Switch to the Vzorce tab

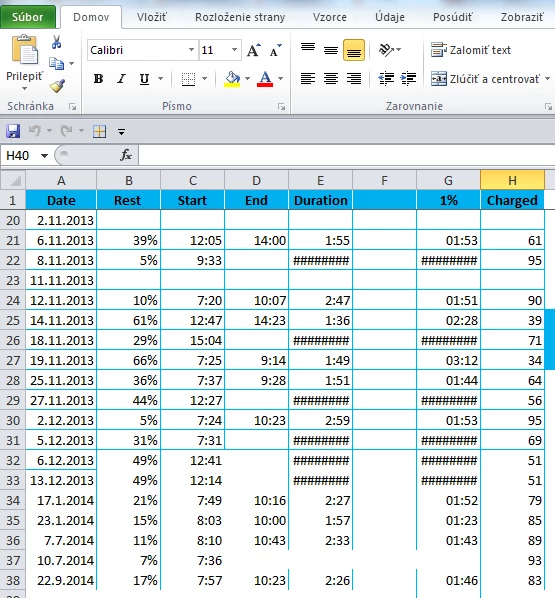[x=330, y=17]
